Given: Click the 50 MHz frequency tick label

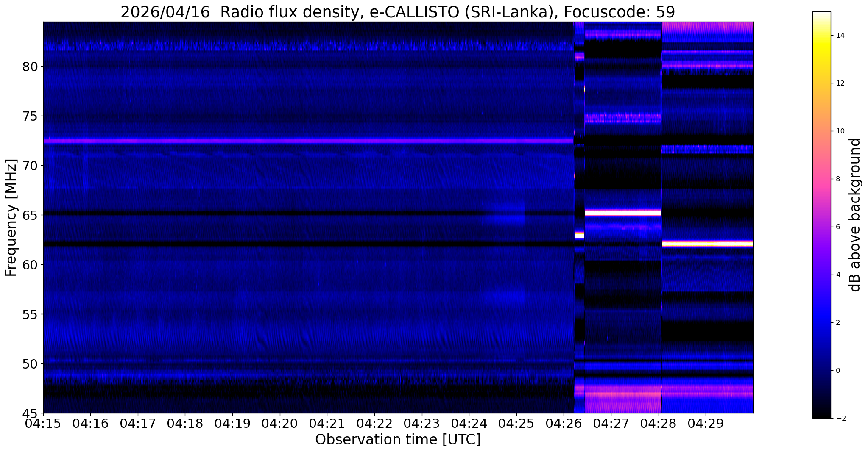Looking at the screenshot, I should tap(31, 364).
